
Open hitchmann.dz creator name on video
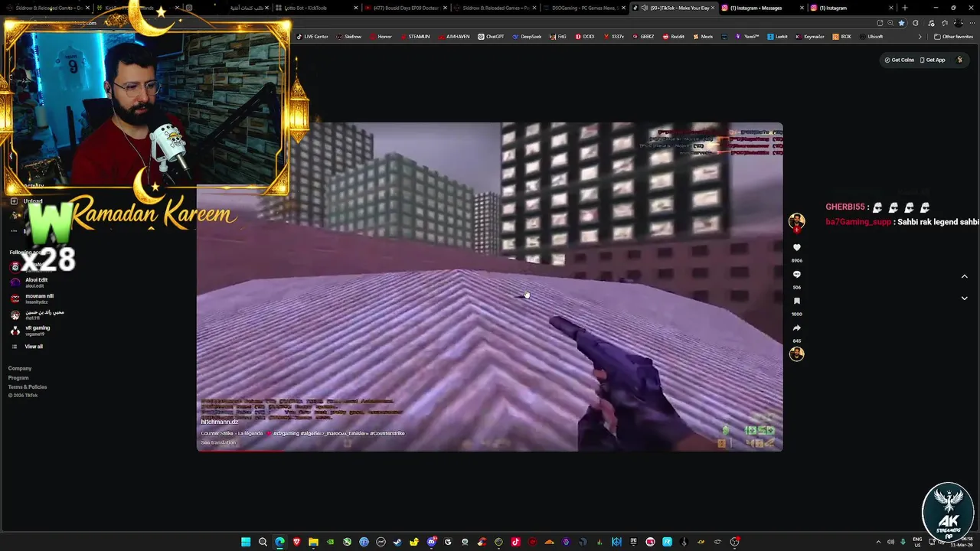coord(220,422)
